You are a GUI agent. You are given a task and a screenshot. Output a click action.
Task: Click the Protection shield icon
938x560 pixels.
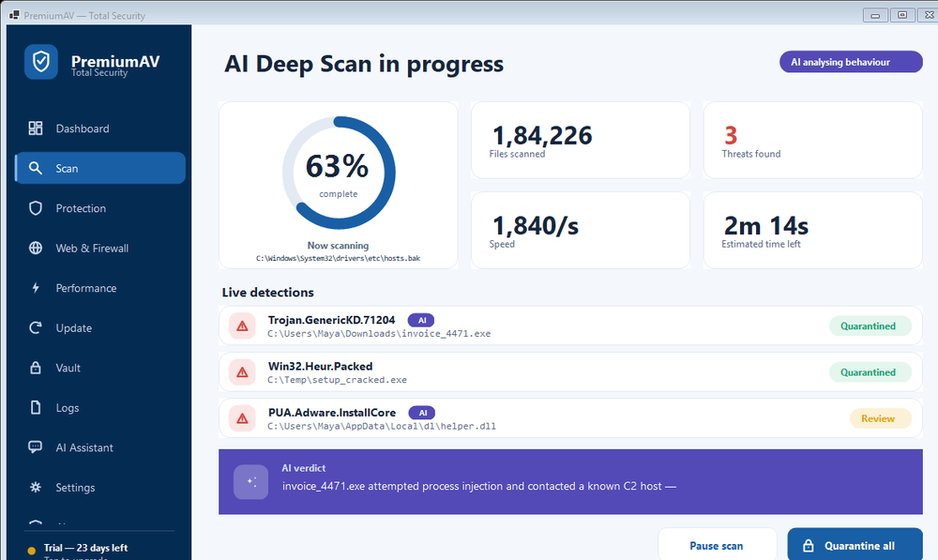coord(36,208)
